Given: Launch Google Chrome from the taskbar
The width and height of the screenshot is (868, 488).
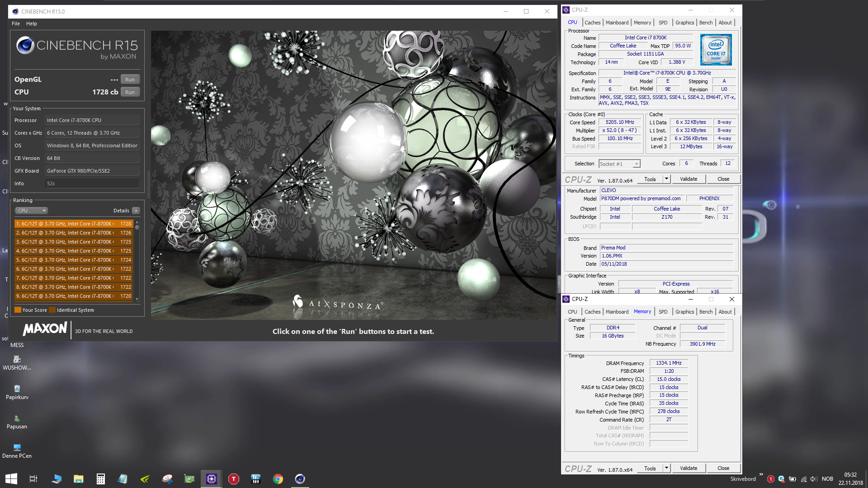Looking at the screenshot, I should [x=278, y=479].
